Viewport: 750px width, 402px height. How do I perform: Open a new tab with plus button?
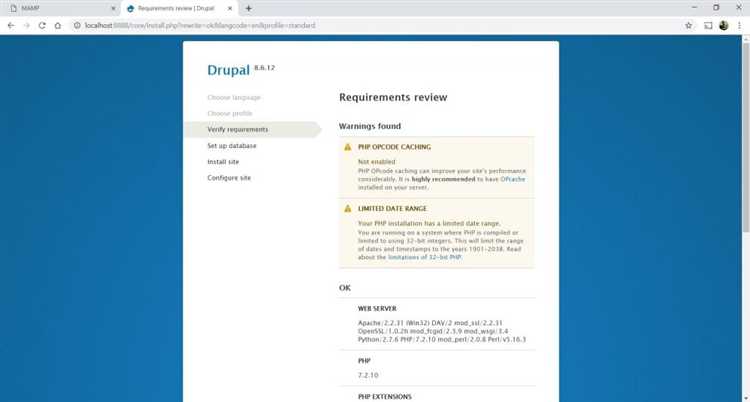coord(248,9)
